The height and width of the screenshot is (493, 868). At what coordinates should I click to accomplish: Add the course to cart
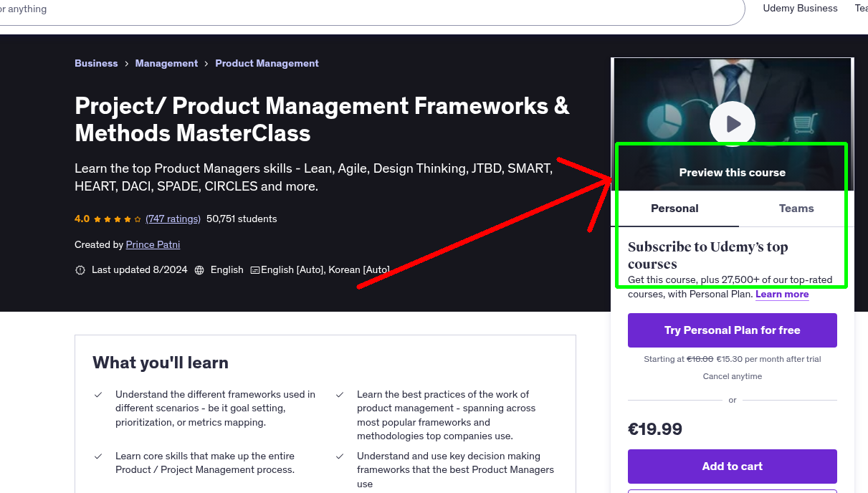pyautogui.click(x=732, y=466)
